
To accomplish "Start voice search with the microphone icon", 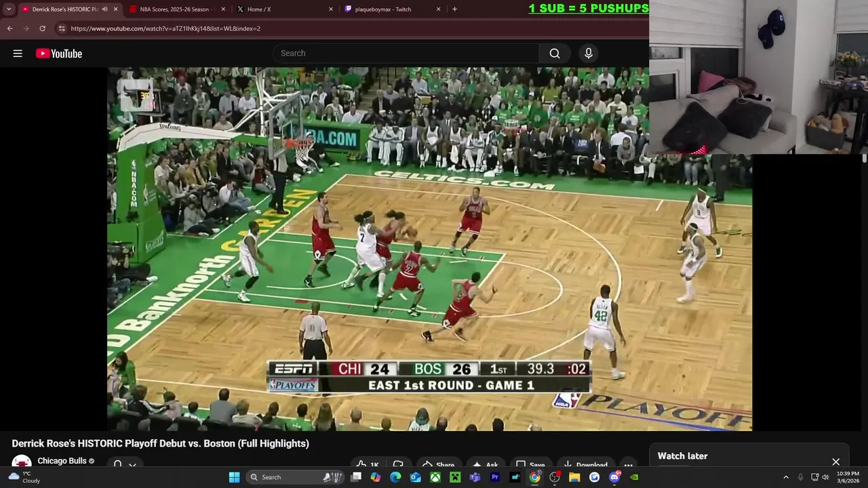I will 589,54.
